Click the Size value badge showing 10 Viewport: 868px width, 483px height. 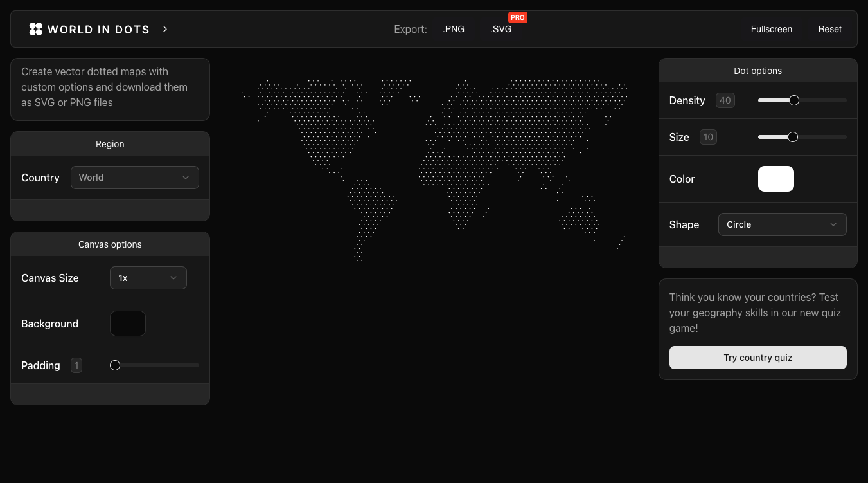coord(707,137)
